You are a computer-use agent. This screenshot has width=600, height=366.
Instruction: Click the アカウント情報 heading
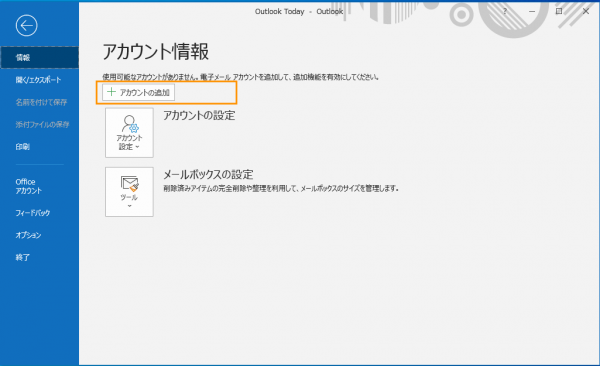tap(156, 51)
